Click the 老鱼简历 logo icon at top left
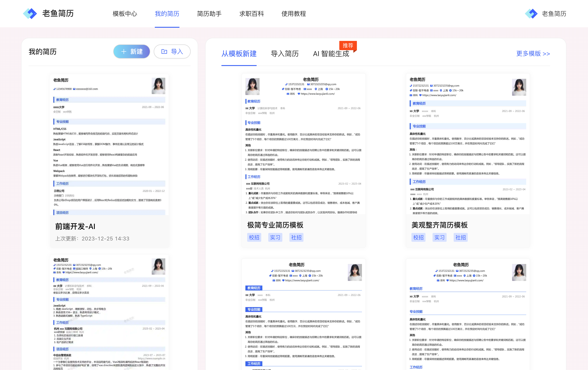This screenshot has width=588, height=370. tap(30, 13)
